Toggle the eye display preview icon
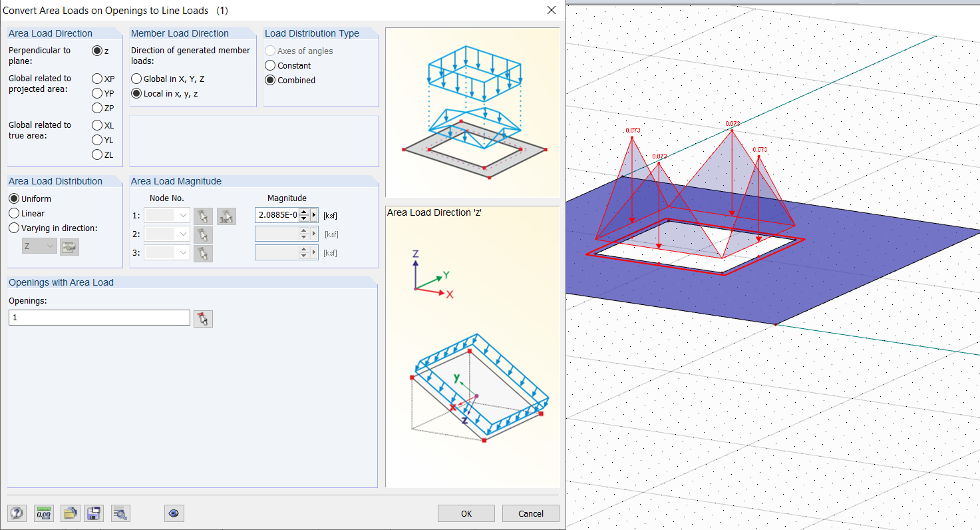 click(174, 513)
